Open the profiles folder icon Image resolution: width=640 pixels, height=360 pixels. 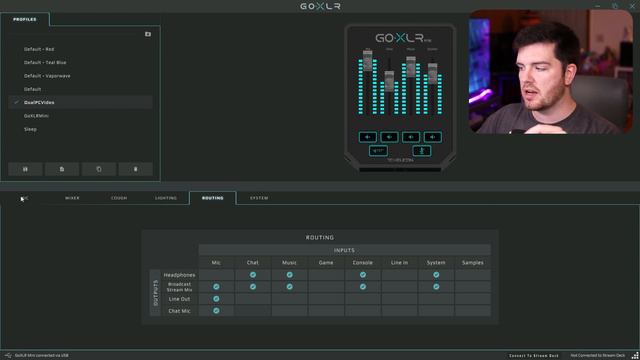tap(148, 34)
